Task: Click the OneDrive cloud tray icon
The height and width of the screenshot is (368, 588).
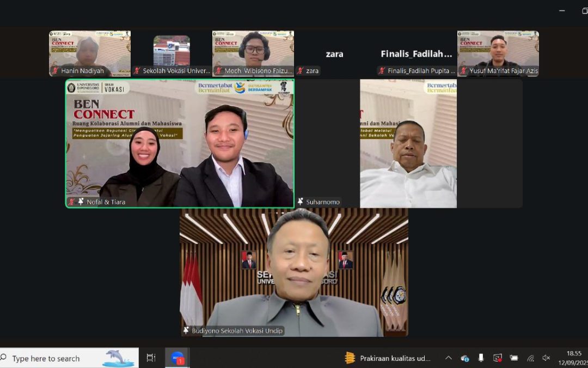Action: (x=464, y=358)
